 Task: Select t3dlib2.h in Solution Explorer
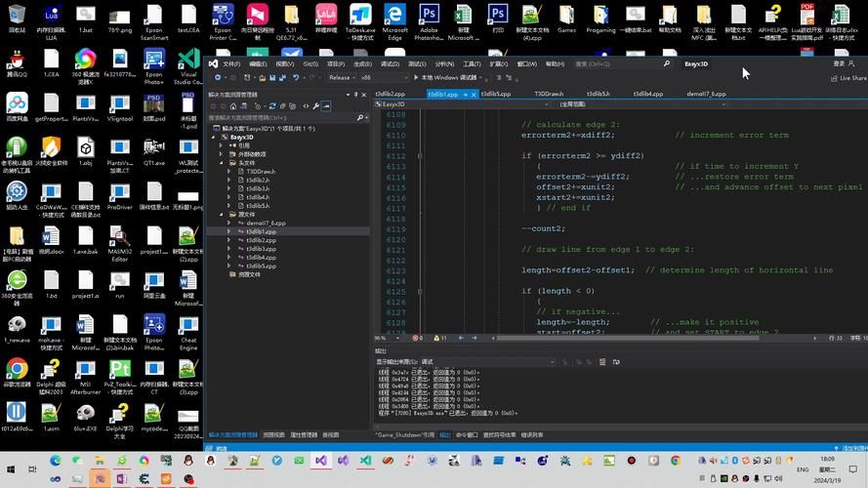point(258,181)
